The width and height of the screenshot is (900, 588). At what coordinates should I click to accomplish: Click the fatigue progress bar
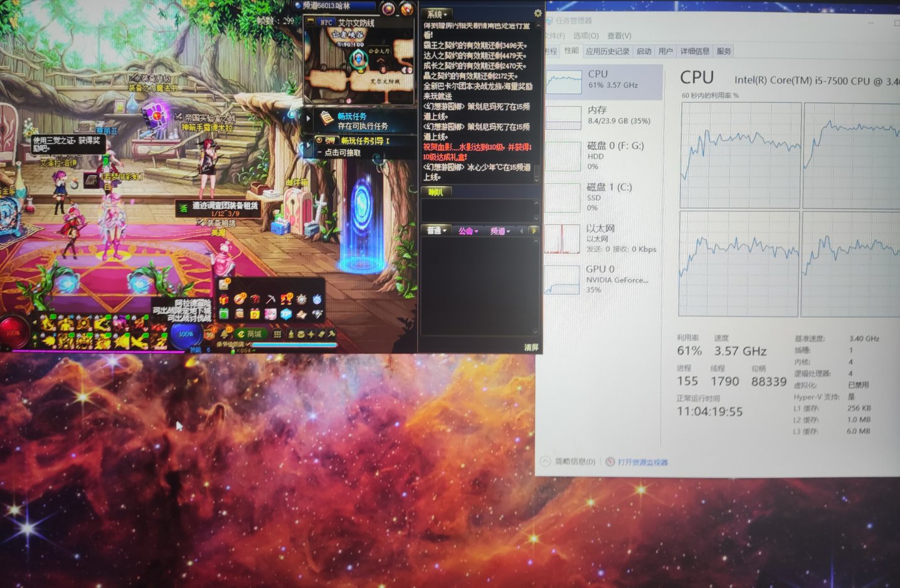294,345
